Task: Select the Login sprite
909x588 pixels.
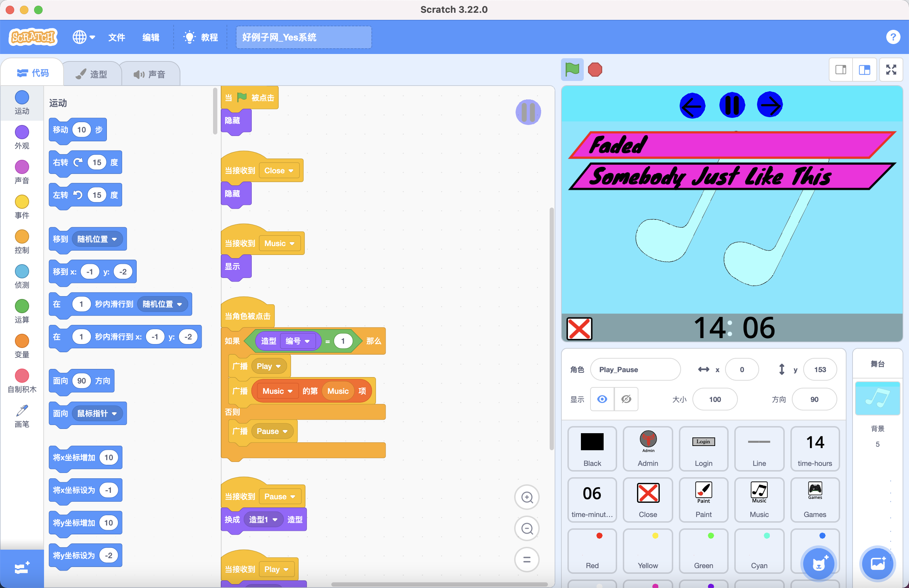Action: click(x=703, y=448)
